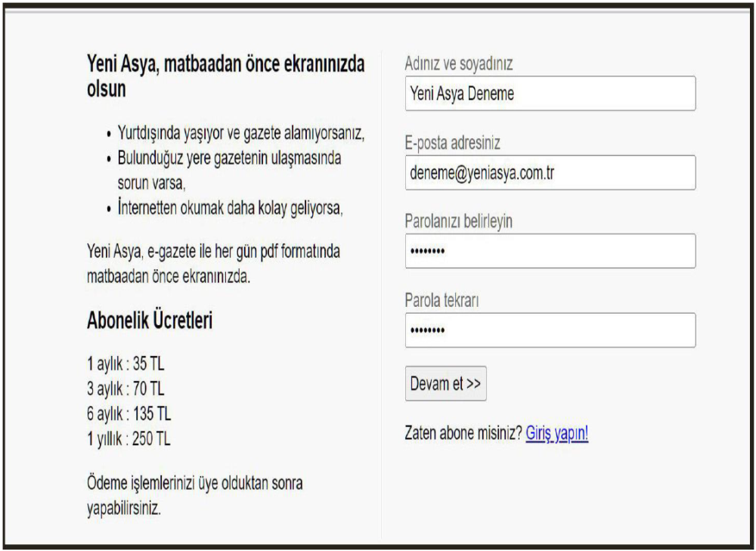Focus the E-posta adresiniz email field
Image resolution: width=756 pixels, height=551 pixels.
[x=550, y=172]
